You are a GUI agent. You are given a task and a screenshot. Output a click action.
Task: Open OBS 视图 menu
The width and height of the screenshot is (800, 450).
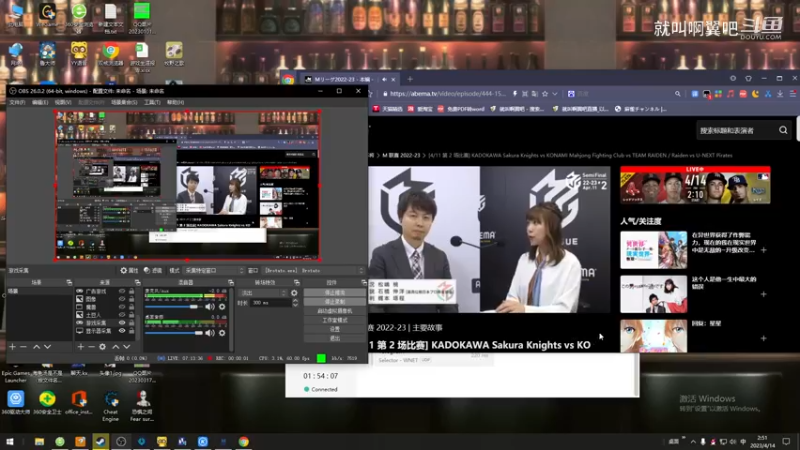[x=63, y=103]
